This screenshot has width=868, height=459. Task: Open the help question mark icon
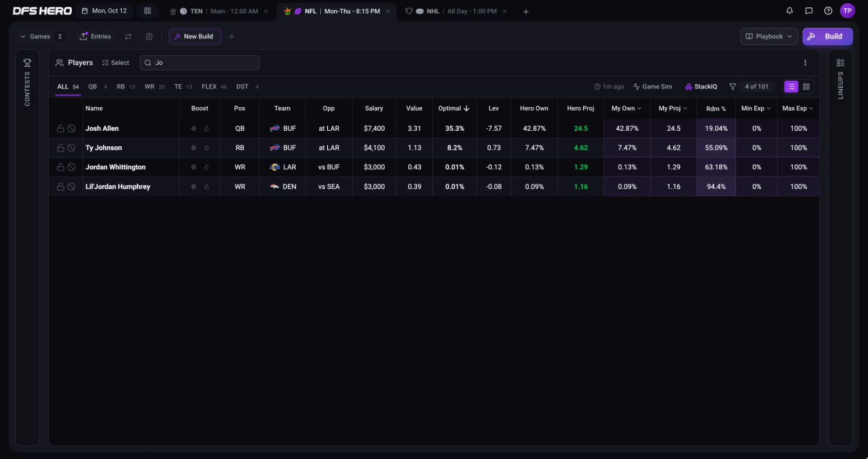pos(828,11)
